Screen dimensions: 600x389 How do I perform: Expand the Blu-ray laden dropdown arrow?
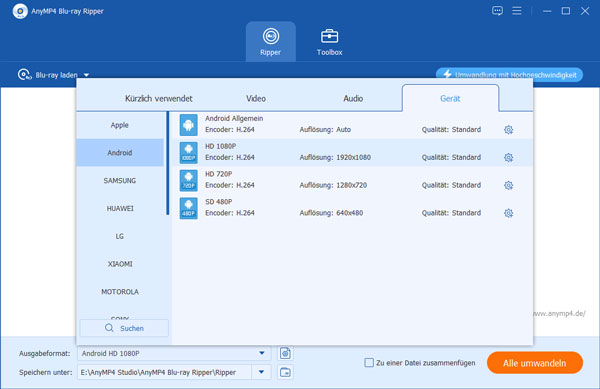[86, 75]
